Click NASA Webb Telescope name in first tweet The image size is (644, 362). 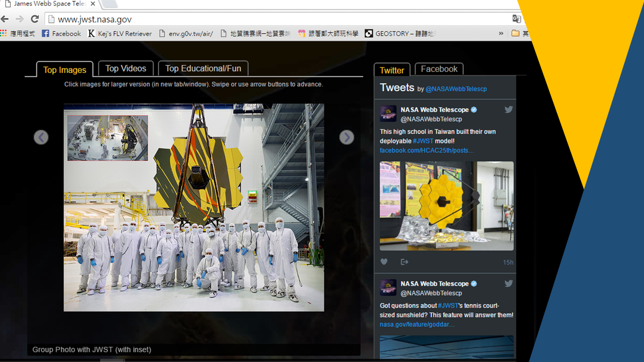[x=435, y=110]
